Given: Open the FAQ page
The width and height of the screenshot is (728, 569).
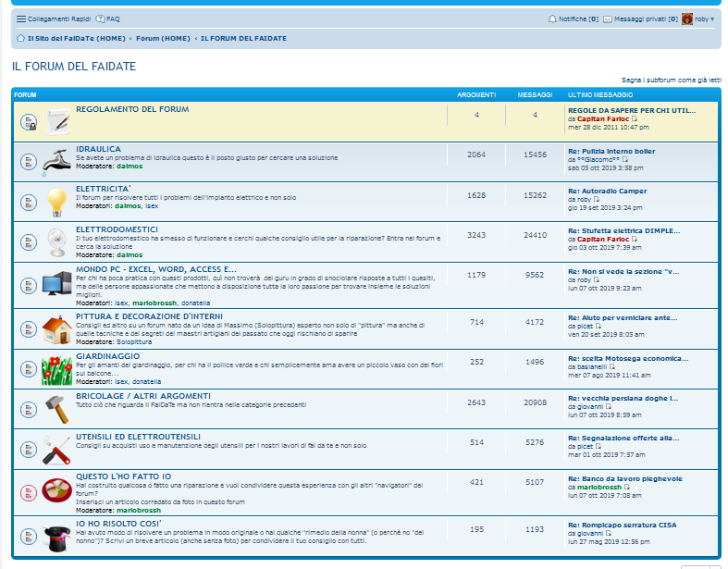Looking at the screenshot, I should (x=108, y=19).
